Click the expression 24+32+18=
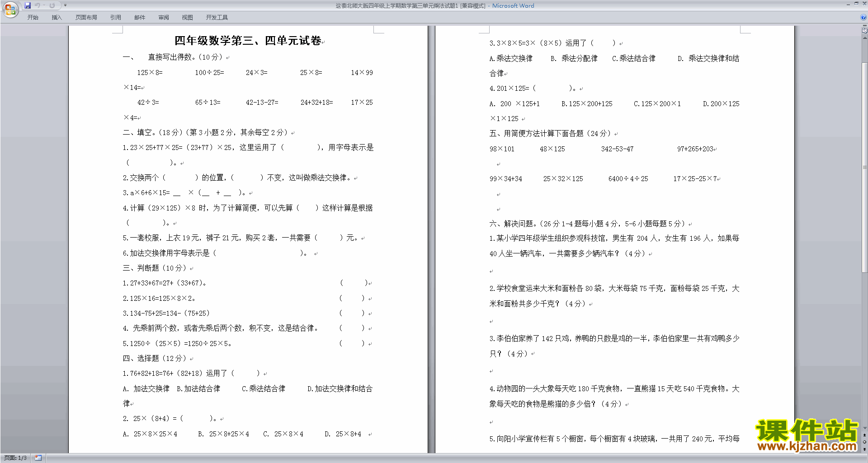 click(x=317, y=103)
